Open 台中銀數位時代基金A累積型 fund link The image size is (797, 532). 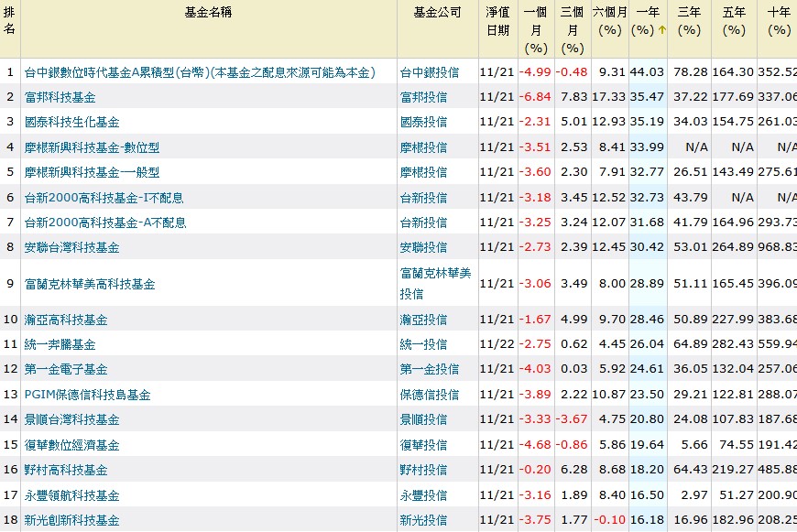pos(200,72)
